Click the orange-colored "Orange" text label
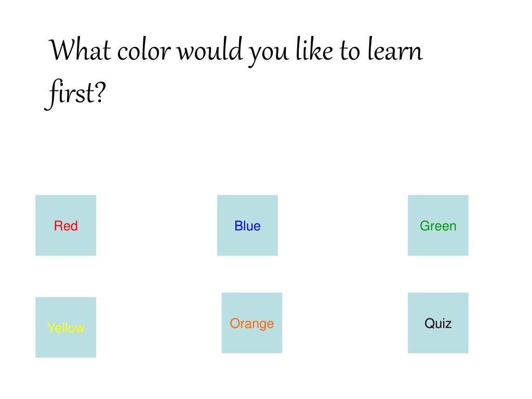 tap(252, 324)
